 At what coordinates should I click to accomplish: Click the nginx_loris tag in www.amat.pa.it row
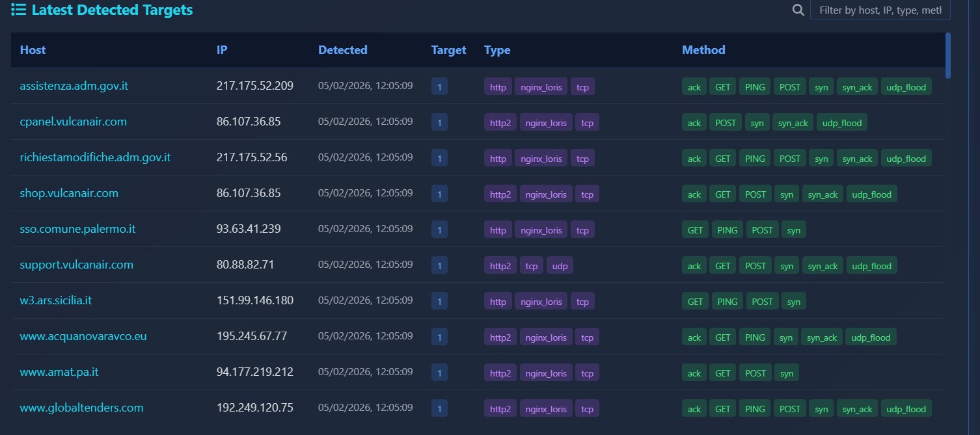click(x=546, y=373)
